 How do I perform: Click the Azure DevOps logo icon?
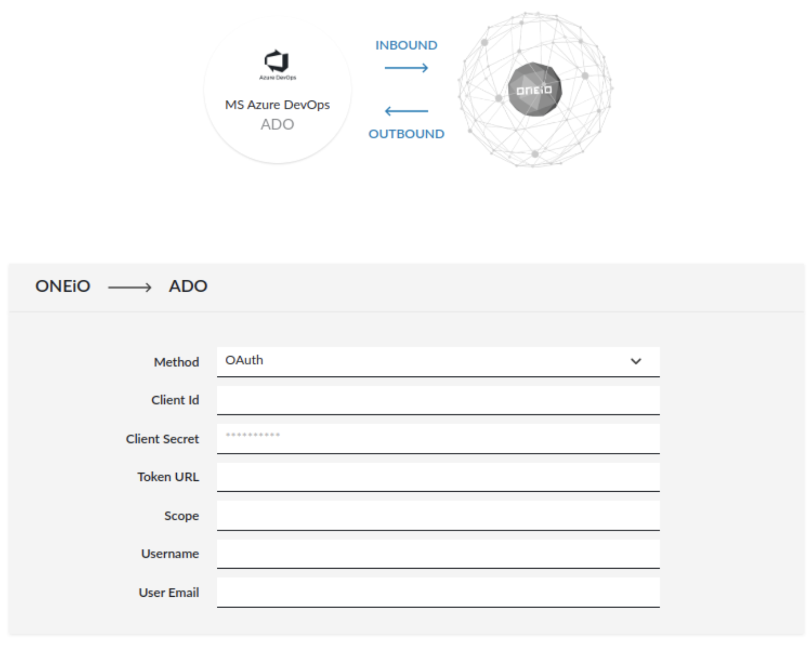[x=277, y=64]
